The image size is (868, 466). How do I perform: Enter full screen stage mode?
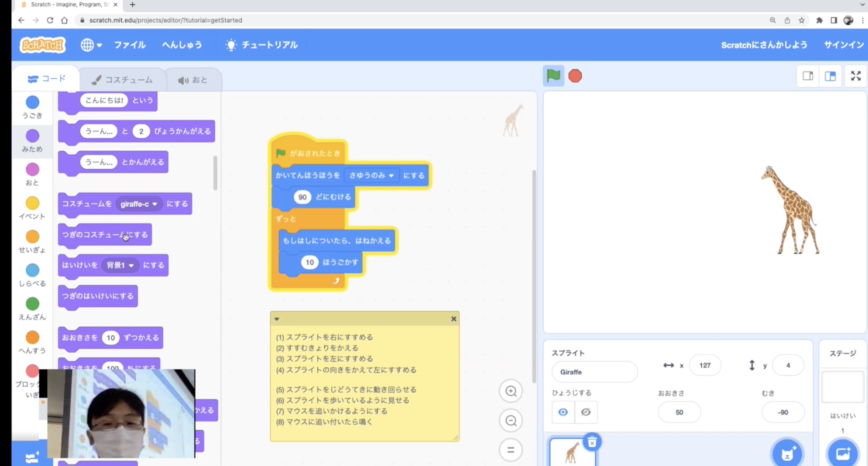[856, 76]
